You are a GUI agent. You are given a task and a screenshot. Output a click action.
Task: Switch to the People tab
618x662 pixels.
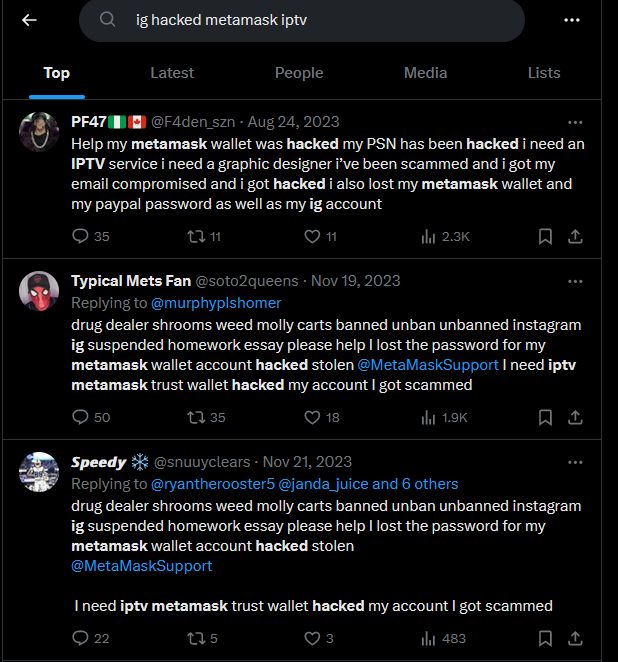(299, 73)
